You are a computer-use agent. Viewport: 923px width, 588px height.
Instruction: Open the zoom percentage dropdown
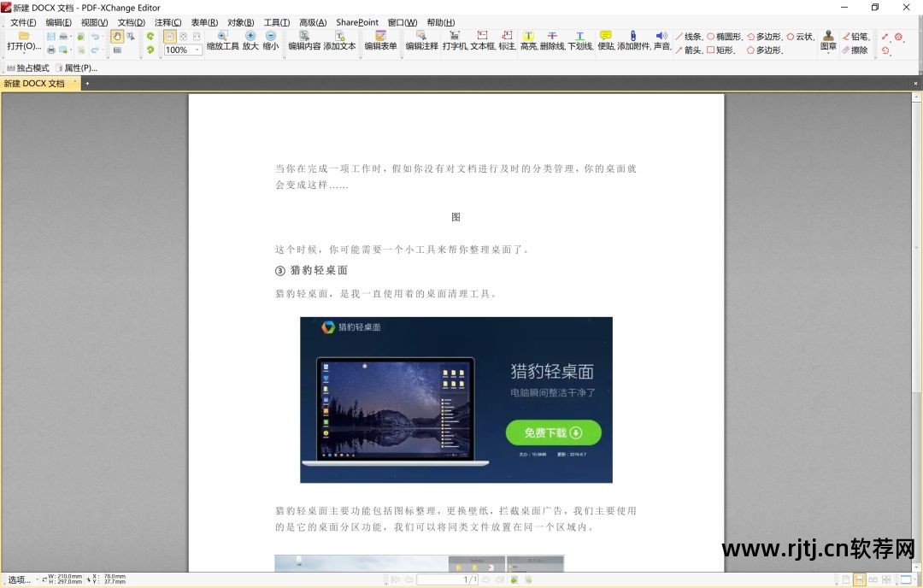[x=197, y=50]
